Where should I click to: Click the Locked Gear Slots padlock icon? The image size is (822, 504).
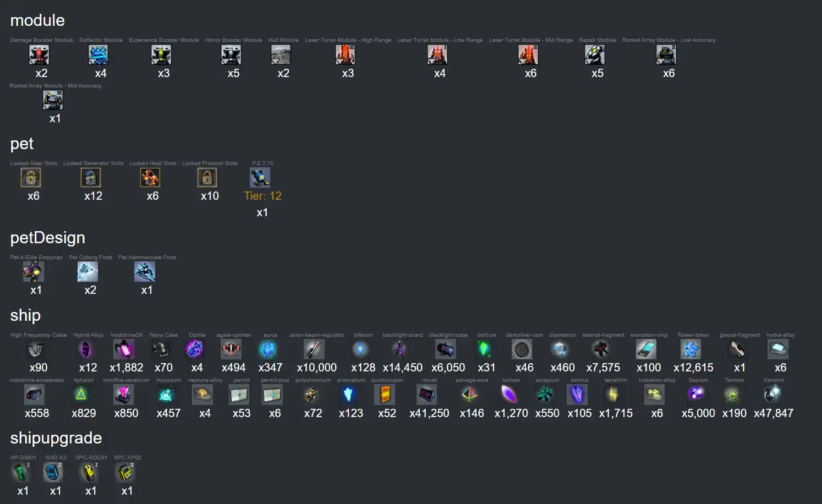click(x=31, y=178)
